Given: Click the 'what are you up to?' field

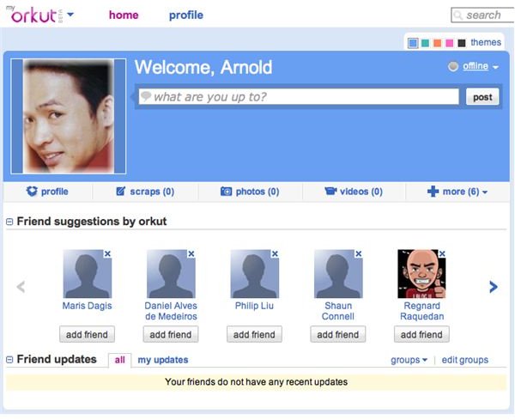Looking at the screenshot, I should coord(299,96).
